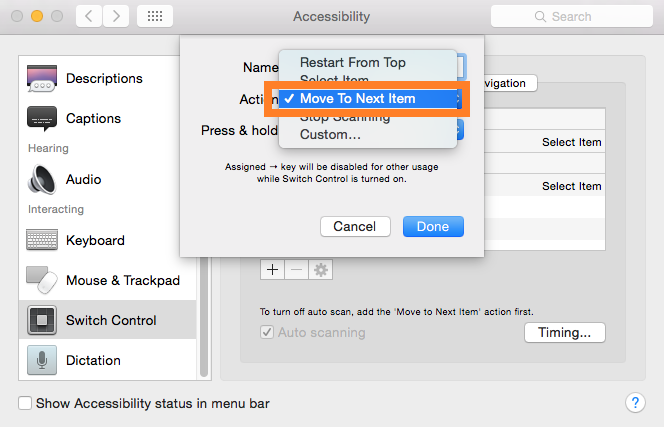The image size is (664, 427).
Task: Pick the Custom... menu entry
Action: coord(330,134)
